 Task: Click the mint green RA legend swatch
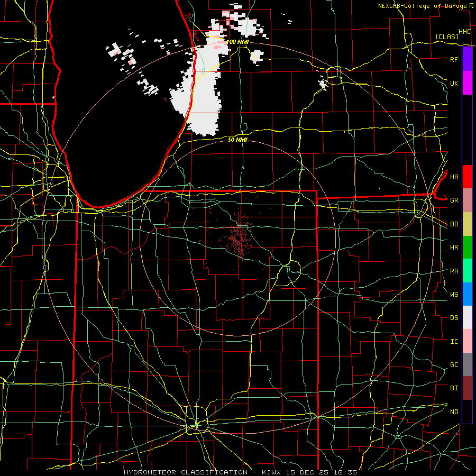pyautogui.click(x=467, y=271)
